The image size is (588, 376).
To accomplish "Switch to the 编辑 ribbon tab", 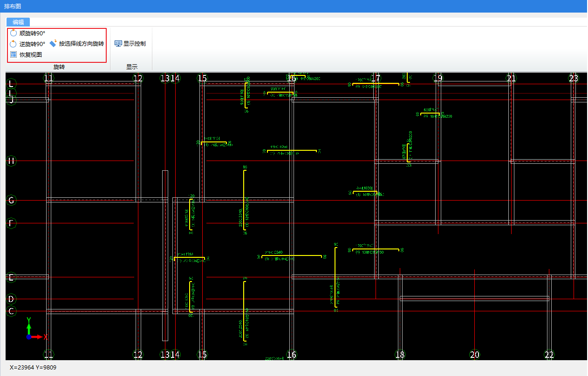I will click(18, 22).
